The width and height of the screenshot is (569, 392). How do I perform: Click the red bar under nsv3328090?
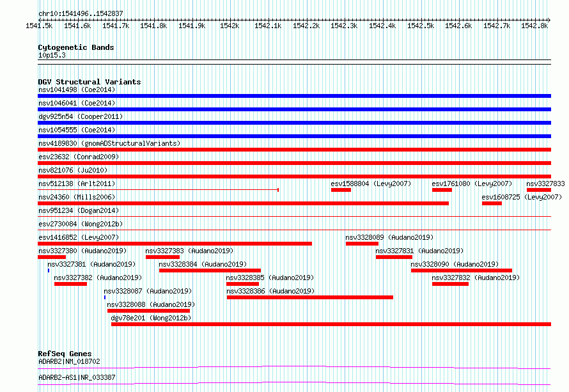click(x=462, y=270)
